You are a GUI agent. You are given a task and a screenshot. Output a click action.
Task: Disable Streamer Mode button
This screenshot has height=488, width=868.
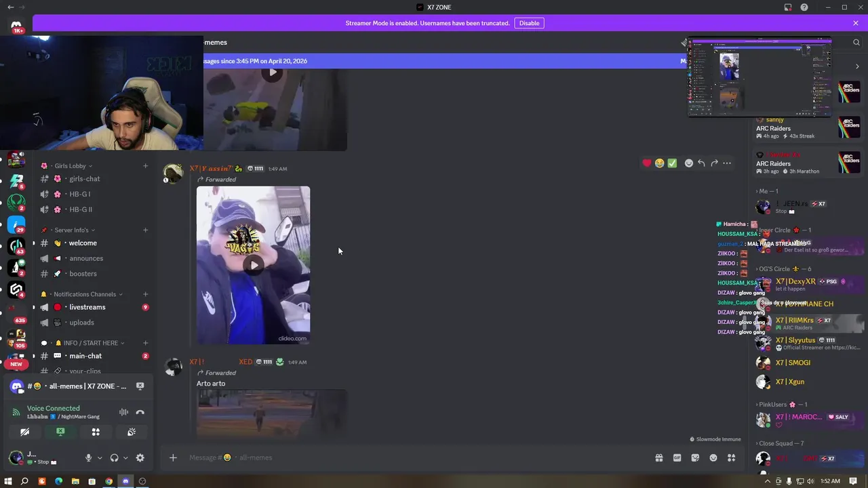[529, 23]
